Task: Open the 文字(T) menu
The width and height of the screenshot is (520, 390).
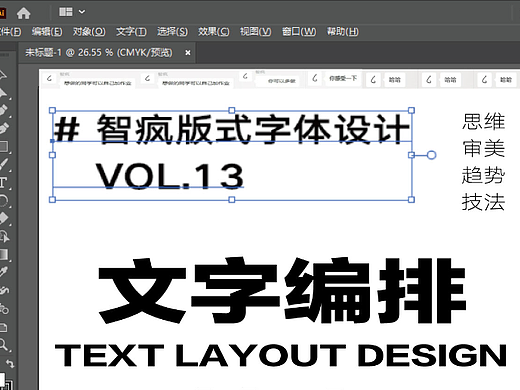Action: (x=131, y=32)
